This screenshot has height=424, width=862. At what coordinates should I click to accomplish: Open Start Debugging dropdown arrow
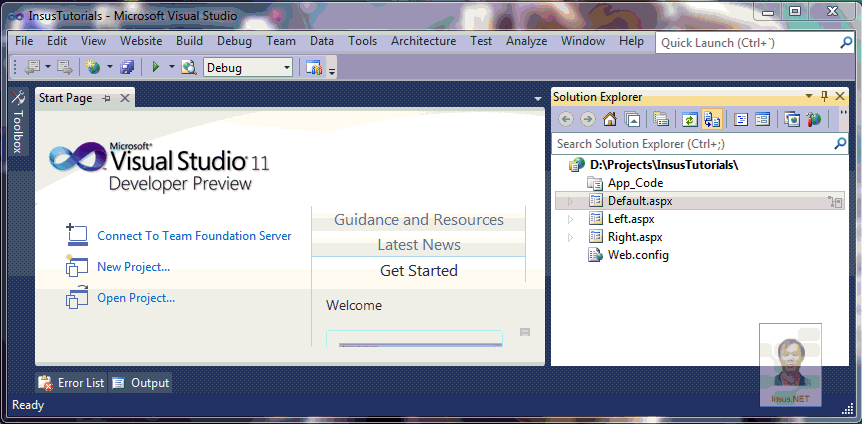coord(172,68)
